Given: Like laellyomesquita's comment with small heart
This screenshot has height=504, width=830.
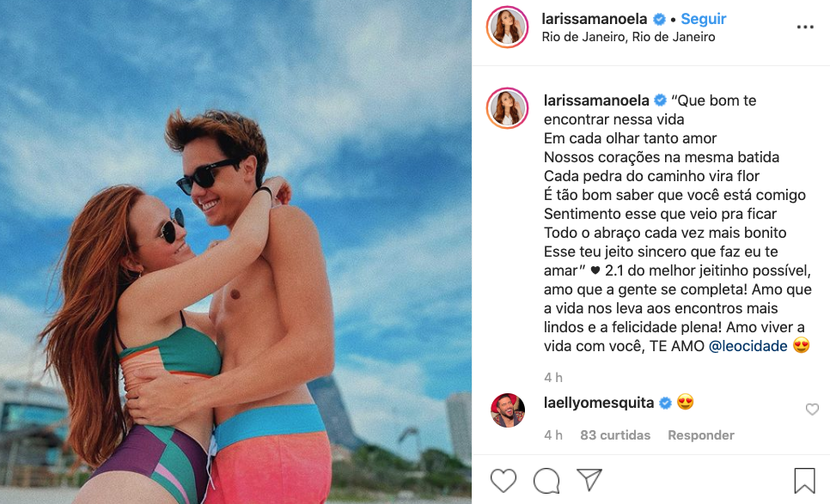Looking at the screenshot, I should pos(812,410).
